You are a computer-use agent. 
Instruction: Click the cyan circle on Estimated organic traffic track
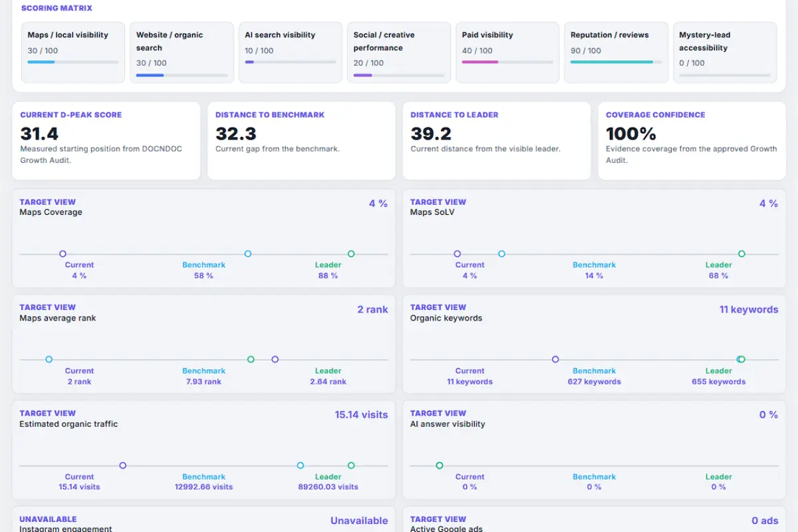coord(301,465)
